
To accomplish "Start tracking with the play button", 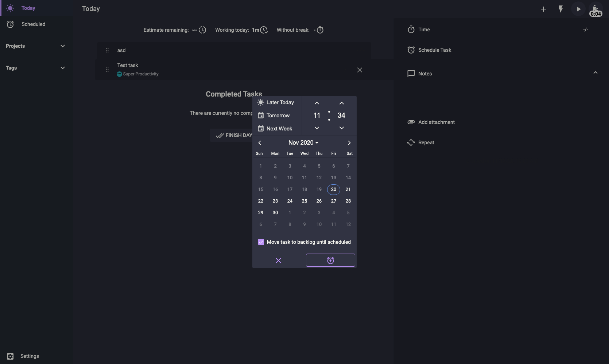I will [578, 9].
